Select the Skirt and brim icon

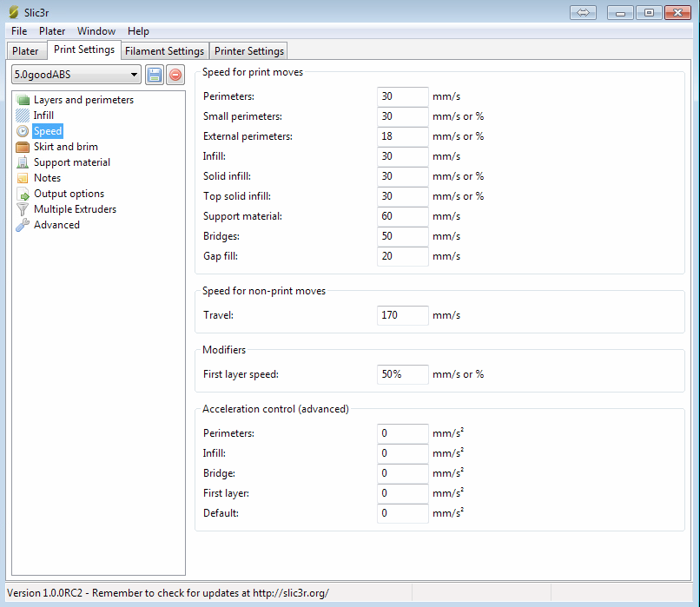pyautogui.click(x=23, y=147)
